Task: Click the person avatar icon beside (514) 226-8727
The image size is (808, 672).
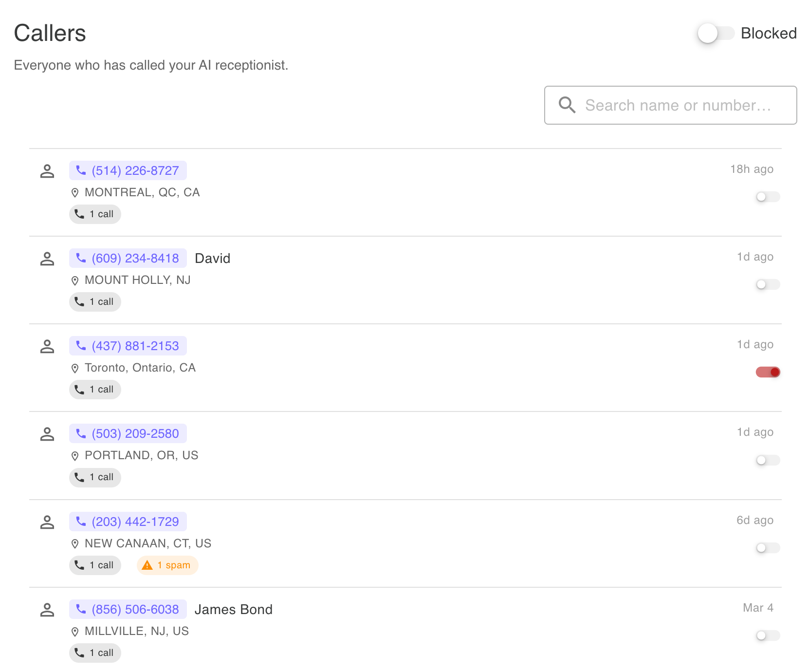Action: [47, 171]
